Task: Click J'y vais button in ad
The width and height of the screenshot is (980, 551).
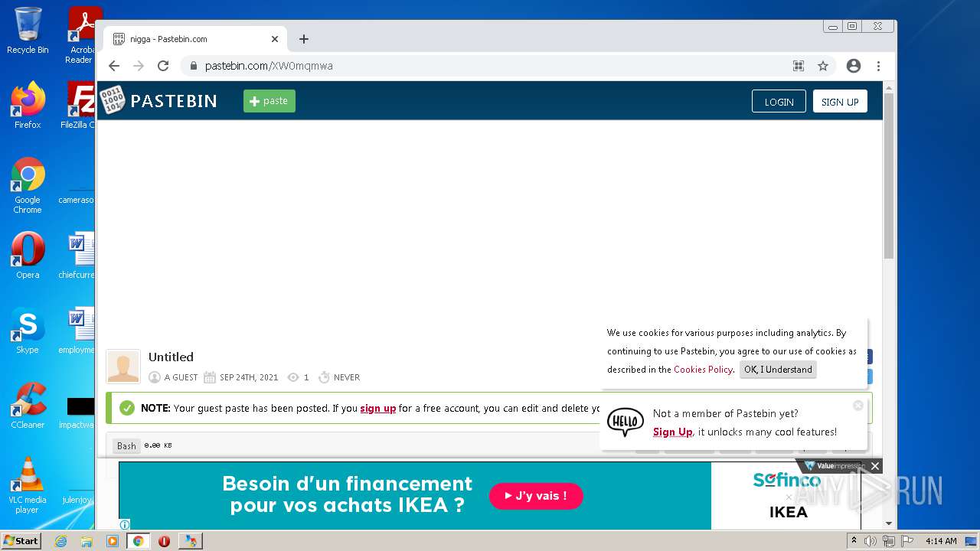Action: pyautogui.click(x=536, y=496)
